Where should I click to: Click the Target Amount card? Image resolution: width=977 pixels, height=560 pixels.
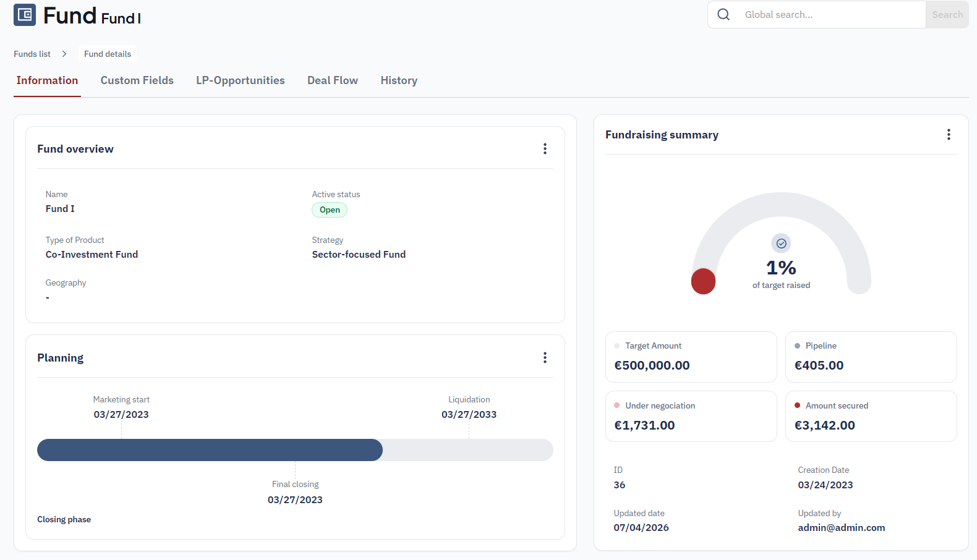click(x=691, y=357)
